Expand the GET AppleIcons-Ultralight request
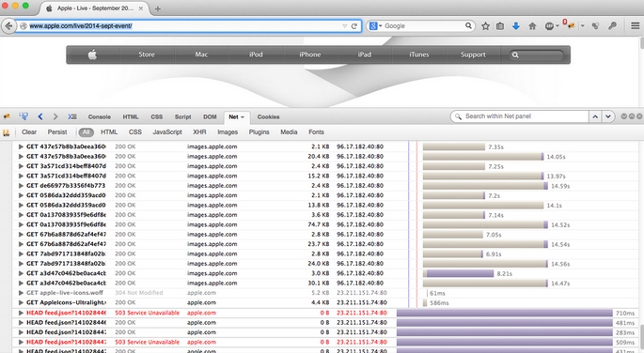The image size is (644, 353). (21, 302)
